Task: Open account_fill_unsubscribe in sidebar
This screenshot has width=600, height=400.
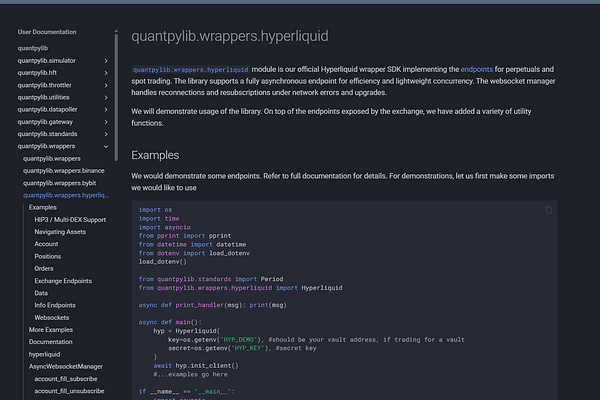Action: tap(69, 391)
